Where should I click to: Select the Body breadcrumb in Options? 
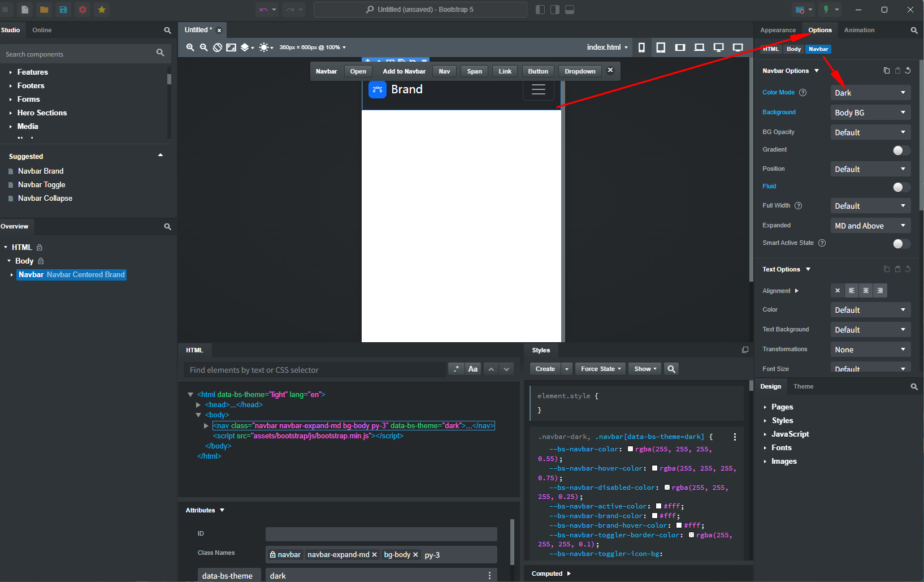coord(793,49)
